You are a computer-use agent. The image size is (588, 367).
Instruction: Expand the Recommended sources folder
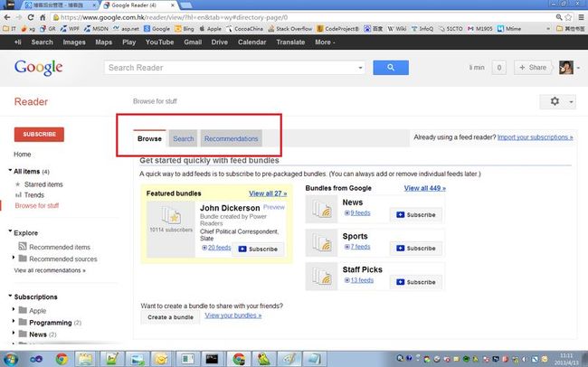click(x=14, y=258)
